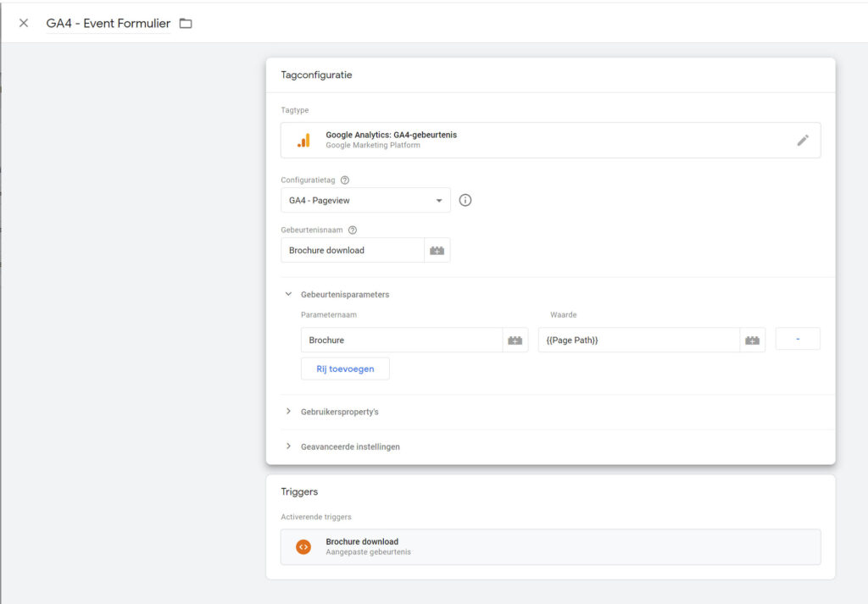Screen dimensions: 868x604
Task: Click the orange custom event trigger icon
Action: [x=303, y=546]
